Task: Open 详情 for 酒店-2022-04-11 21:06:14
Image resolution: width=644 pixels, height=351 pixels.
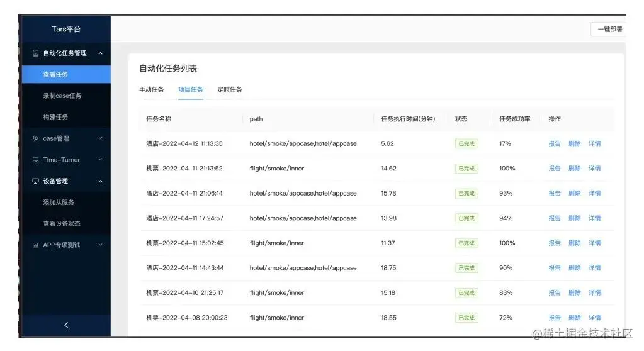Action: pyautogui.click(x=595, y=193)
